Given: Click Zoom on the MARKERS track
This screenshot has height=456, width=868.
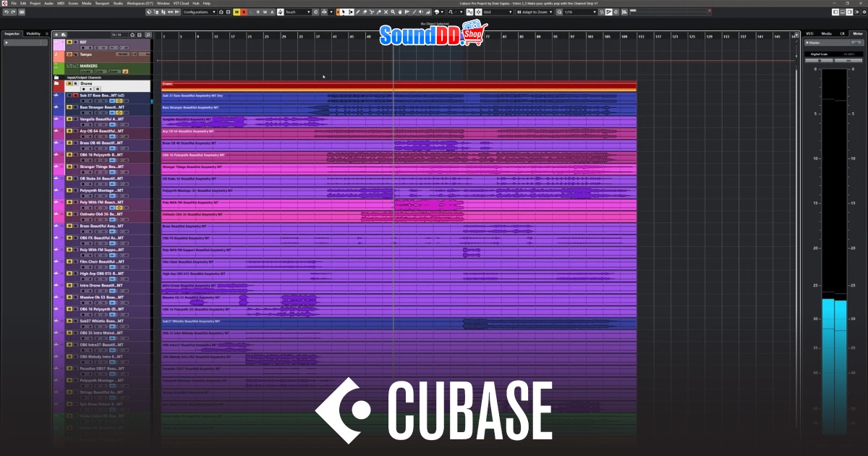Looking at the screenshot, I should [x=115, y=72].
